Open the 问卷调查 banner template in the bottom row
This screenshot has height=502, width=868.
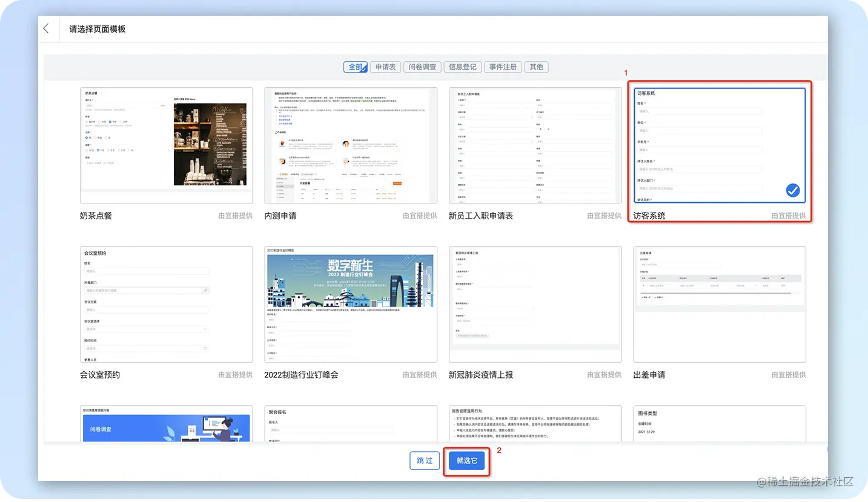pos(167,424)
